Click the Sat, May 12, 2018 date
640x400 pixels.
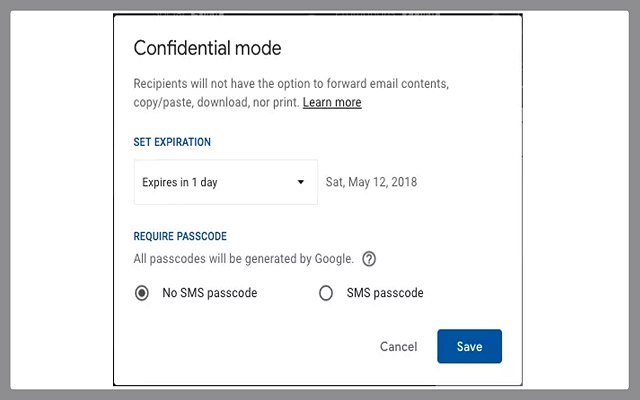371,182
